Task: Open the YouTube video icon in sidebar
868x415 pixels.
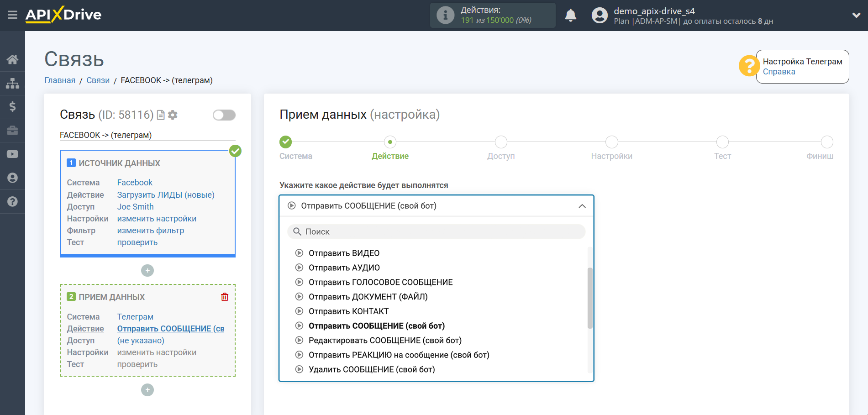Action: 12,154
